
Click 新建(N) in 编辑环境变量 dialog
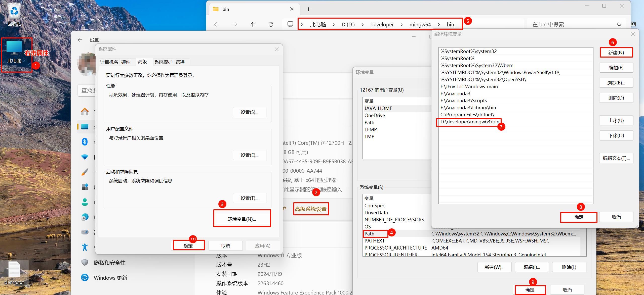(x=616, y=53)
